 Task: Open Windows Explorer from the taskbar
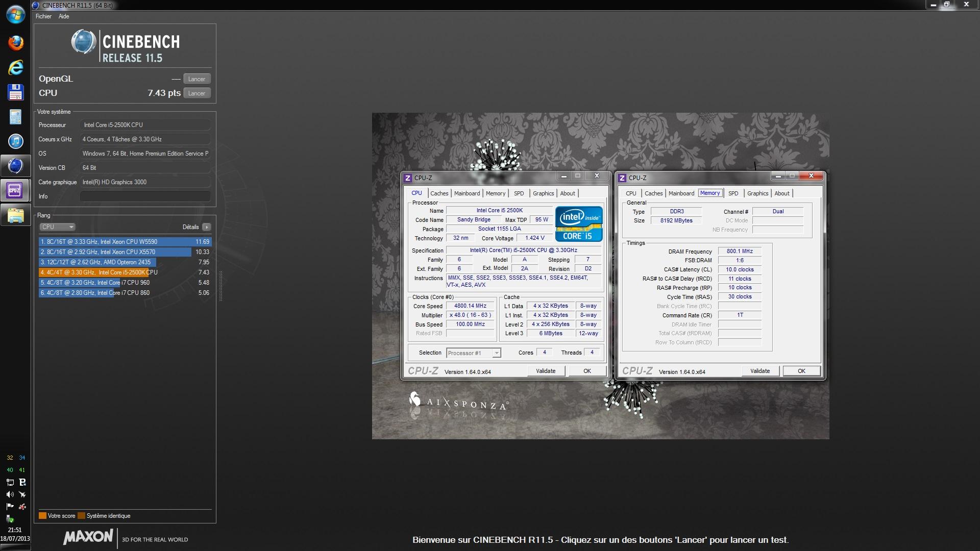coord(15,216)
